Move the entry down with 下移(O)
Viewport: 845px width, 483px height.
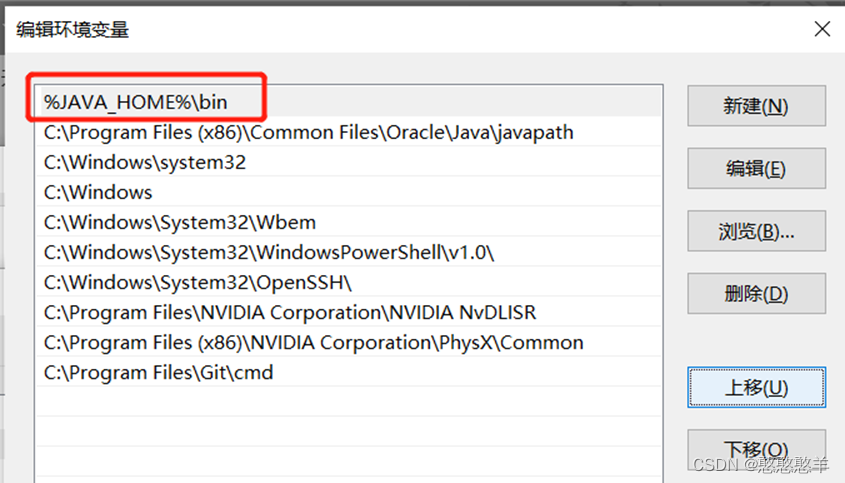click(x=756, y=450)
